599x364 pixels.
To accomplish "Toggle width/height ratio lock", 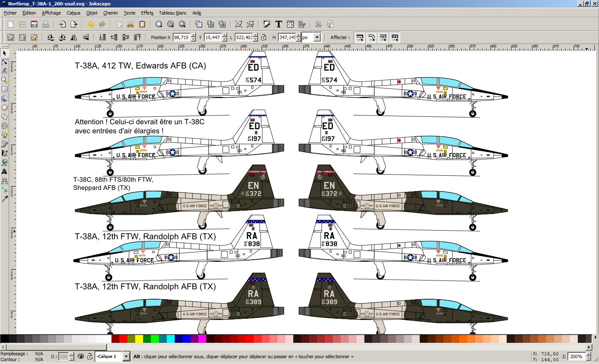I will [x=264, y=37].
